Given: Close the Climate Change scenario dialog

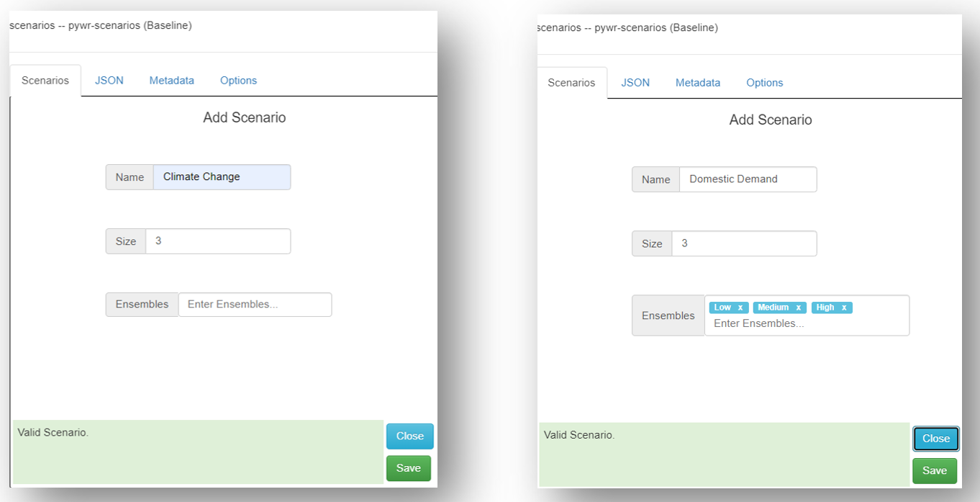Looking at the screenshot, I should [409, 436].
